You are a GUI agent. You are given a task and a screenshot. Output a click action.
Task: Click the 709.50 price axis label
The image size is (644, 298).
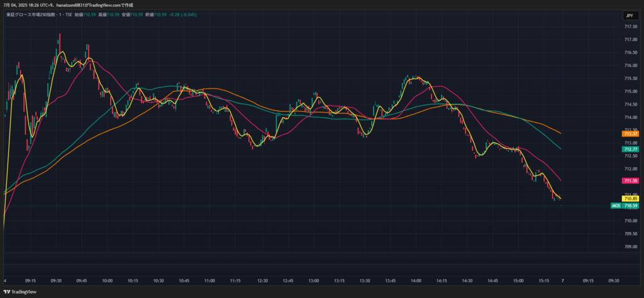point(630,234)
